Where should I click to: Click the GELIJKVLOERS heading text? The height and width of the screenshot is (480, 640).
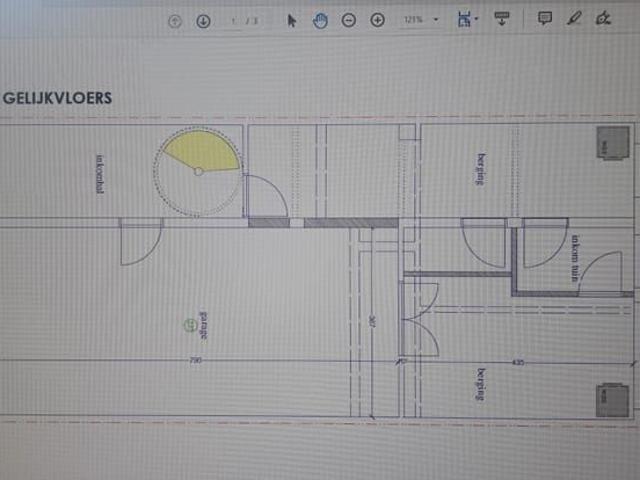[57, 98]
